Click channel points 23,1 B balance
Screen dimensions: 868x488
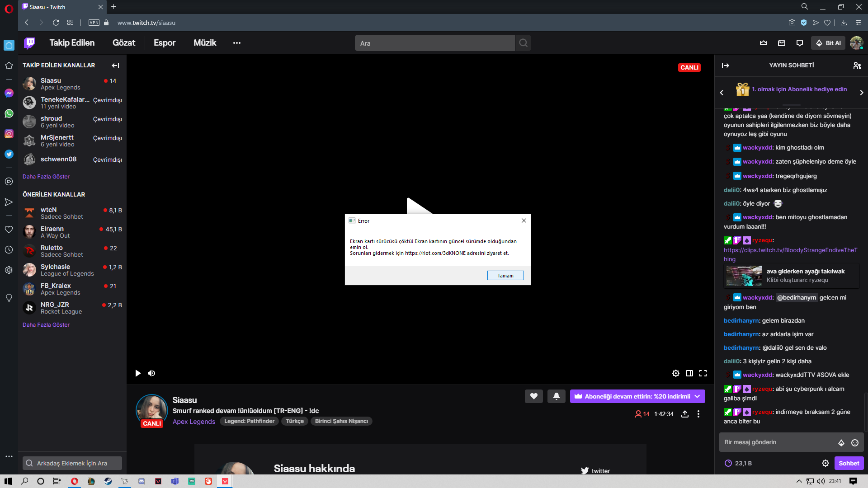pos(738,463)
